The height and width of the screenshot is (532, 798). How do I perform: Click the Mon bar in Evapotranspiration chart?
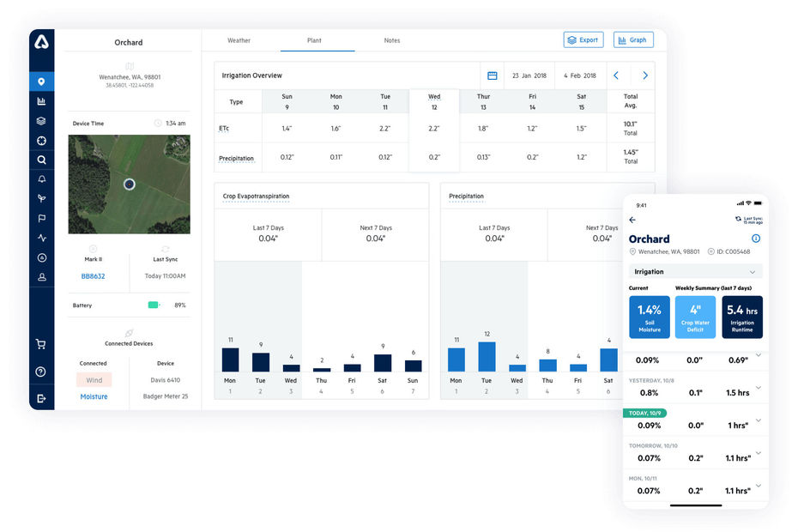230,360
